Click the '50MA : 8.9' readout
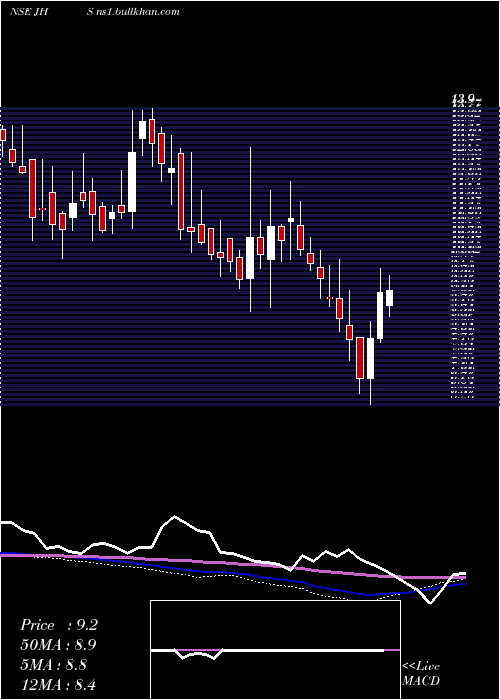Image resolution: width=500 pixels, height=700 pixels. [58, 645]
